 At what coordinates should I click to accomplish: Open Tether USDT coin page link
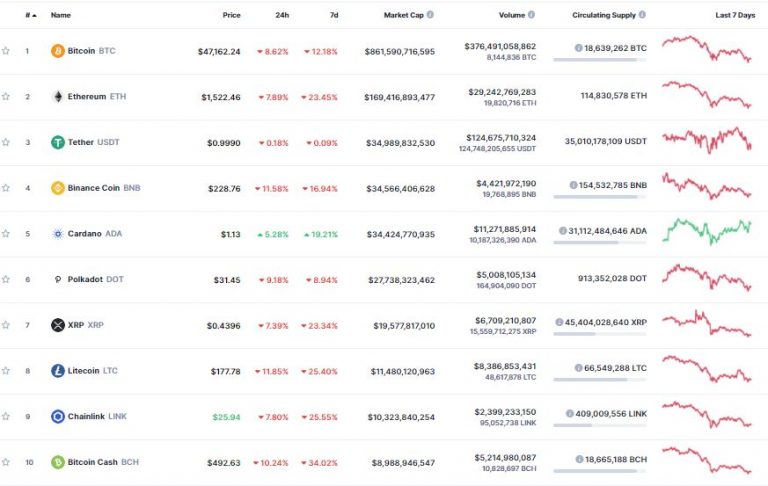point(94,142)
